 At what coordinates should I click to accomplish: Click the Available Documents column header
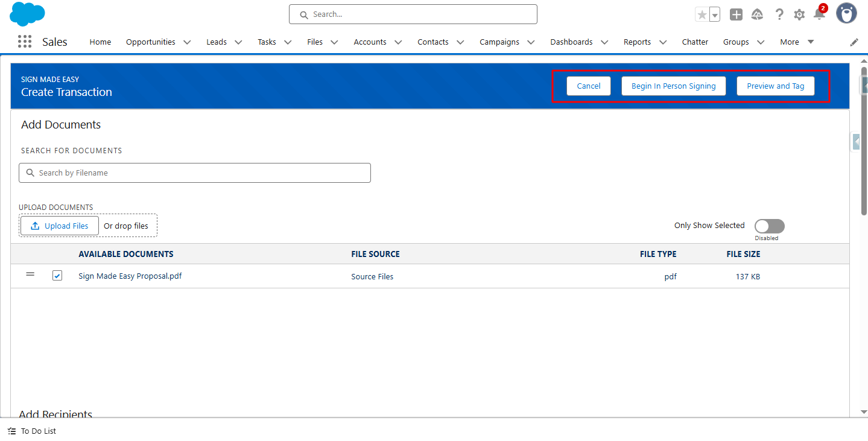click(x=126, y=254)
